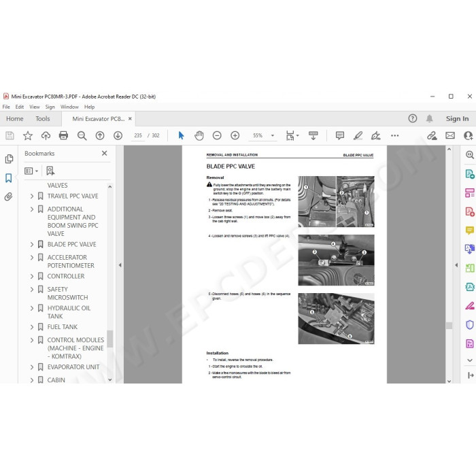Close the Bookmarks panel
The height and width of the screenshot is (476, 476).
pyautogui.click(x=105, y=153)
